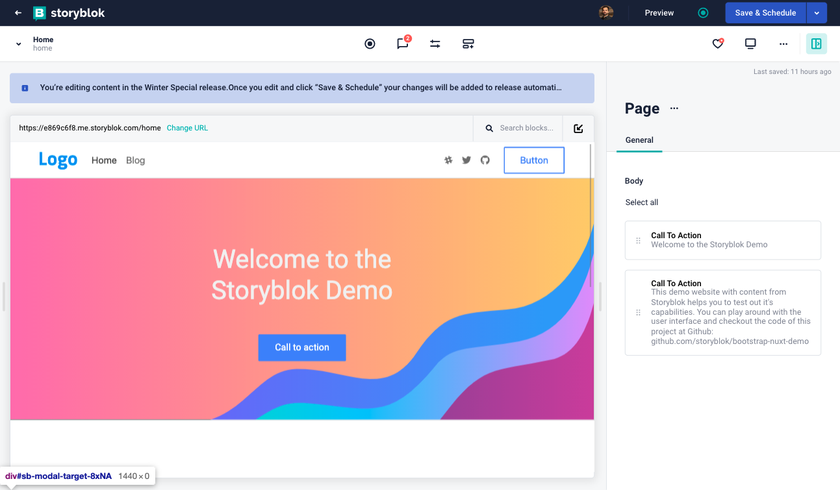Go back using the left arrow
840x490 pixels.
click(x=18, y=12)
